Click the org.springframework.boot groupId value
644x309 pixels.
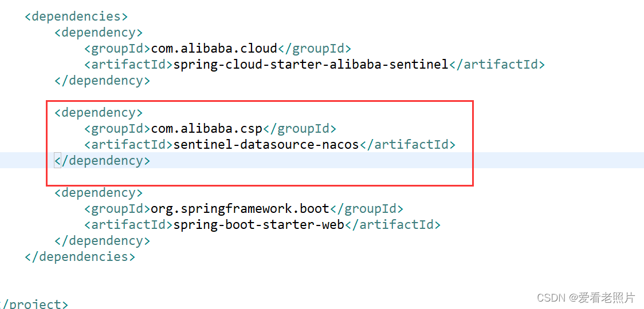[x=240, y=209]
